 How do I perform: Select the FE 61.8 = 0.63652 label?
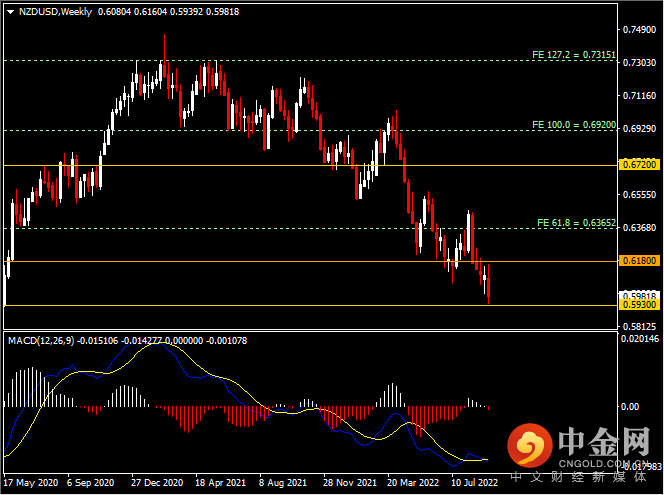576,223
